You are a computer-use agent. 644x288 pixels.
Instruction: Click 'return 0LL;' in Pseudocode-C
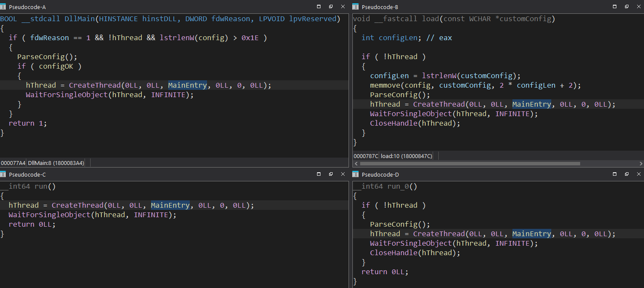click(32, 225)
